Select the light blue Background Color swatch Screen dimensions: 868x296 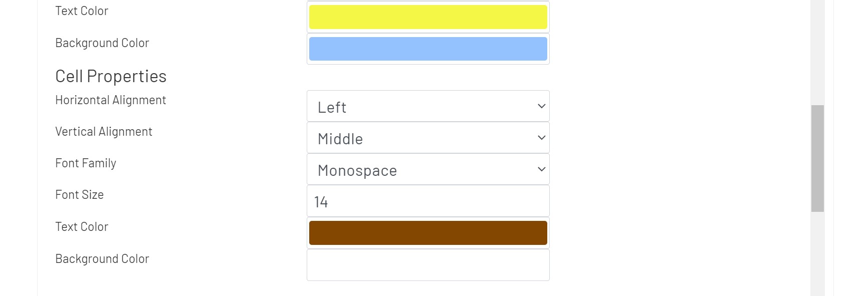click(x=428, y=49)
